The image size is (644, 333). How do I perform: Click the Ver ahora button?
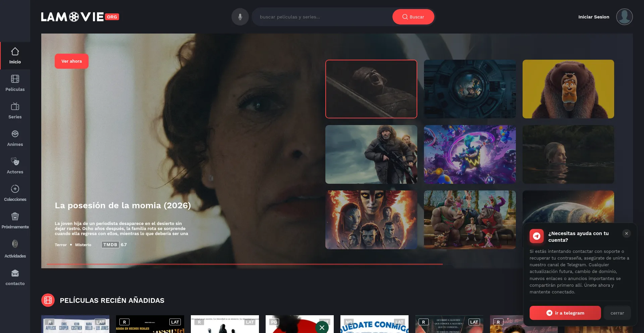71,61
